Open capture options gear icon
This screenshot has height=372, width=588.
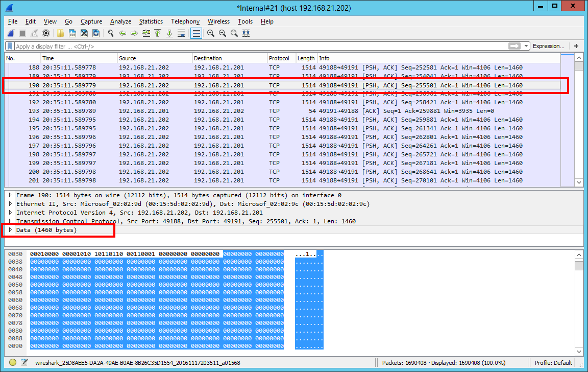pos(46,33)
